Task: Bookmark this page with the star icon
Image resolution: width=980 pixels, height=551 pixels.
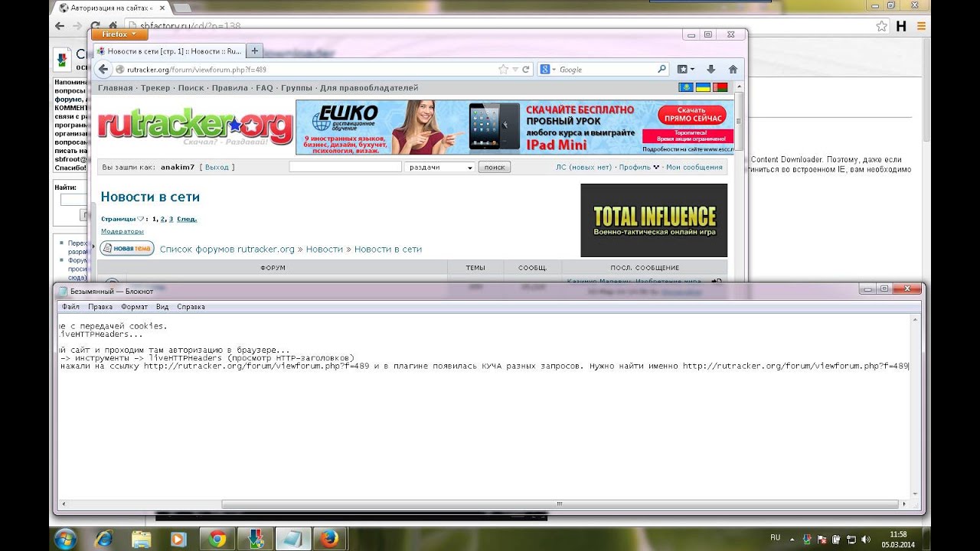Action: [x=503, y=69]
